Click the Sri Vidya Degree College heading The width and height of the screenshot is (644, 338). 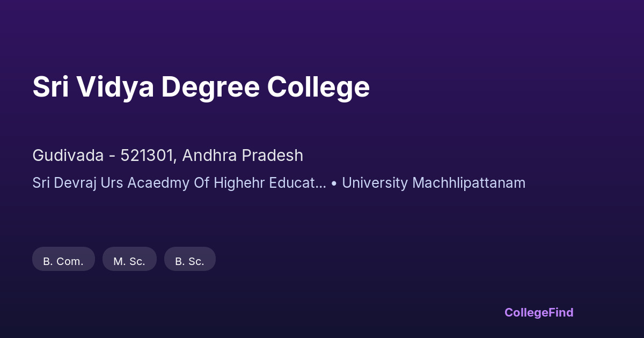[x=201, y=87]
